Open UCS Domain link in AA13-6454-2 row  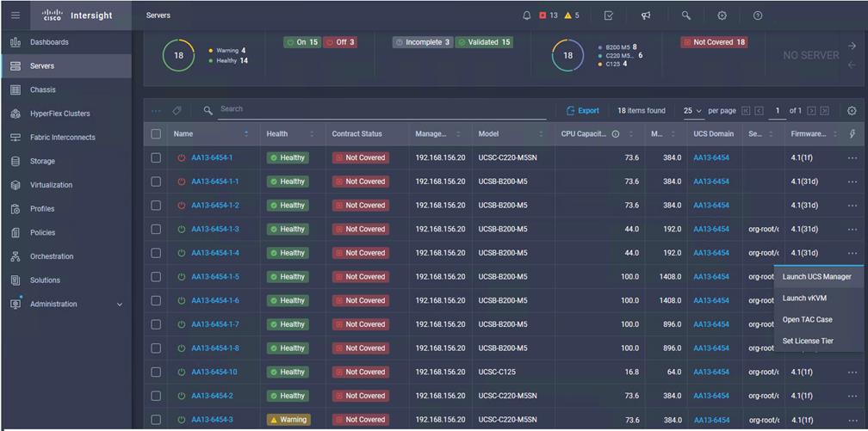click(x=711, y=396)
